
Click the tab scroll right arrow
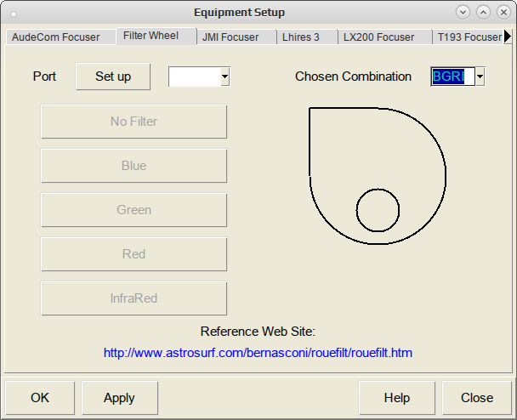(508, 37)
